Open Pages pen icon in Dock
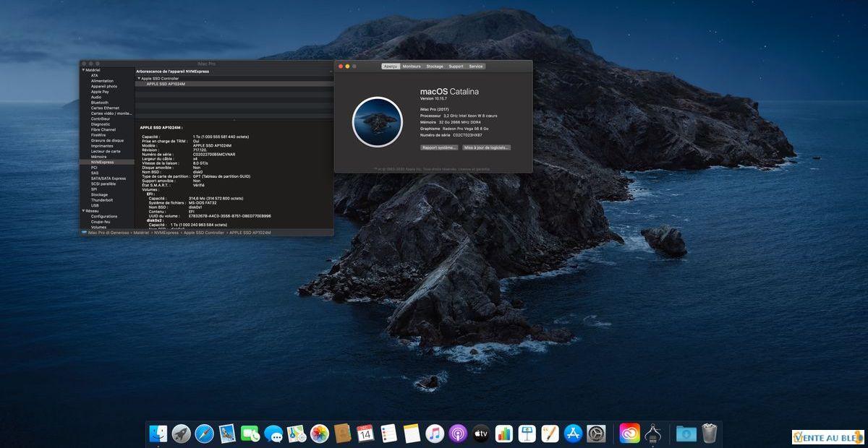Viewport: 868px width, 448px height. tap(550, 434)
